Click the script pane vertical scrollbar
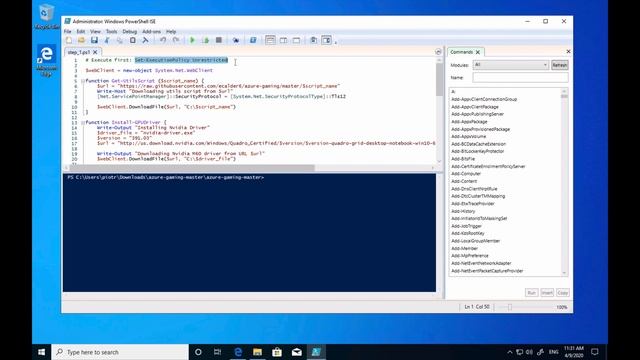This screenshot has width=640, height=360. coord(439,80)
